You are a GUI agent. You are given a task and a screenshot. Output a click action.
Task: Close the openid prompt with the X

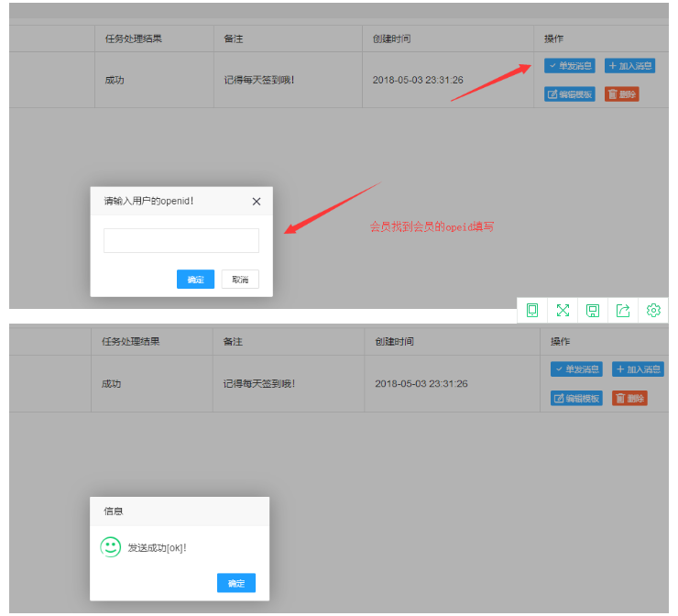tap(257, 202)
